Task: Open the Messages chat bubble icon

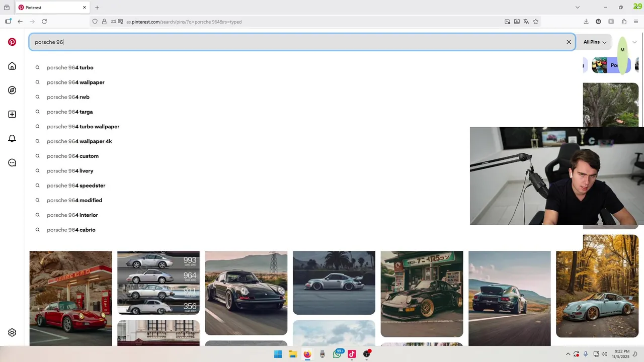Action: point(12,163)
